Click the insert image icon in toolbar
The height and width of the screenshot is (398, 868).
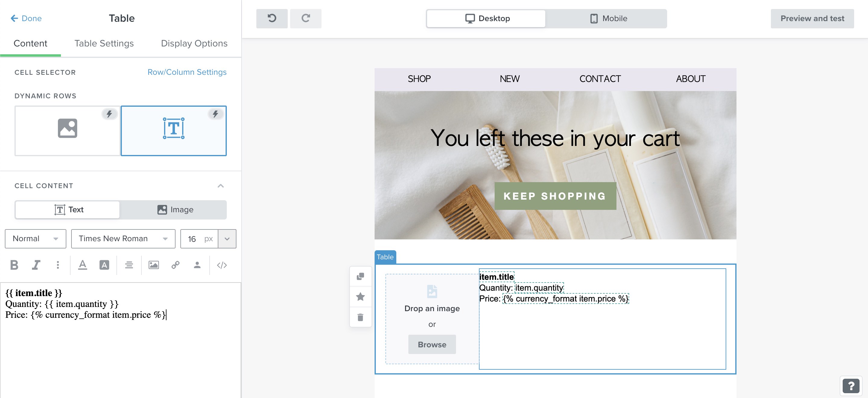154,265
